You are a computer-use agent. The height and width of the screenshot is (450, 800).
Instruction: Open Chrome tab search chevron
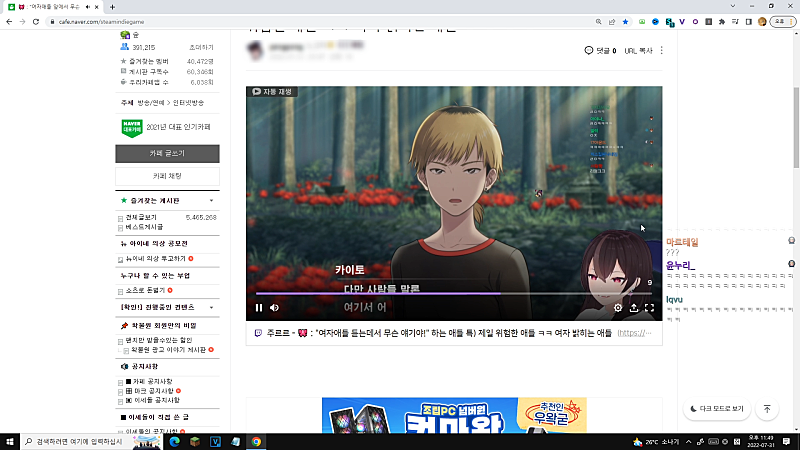[733, 6]
